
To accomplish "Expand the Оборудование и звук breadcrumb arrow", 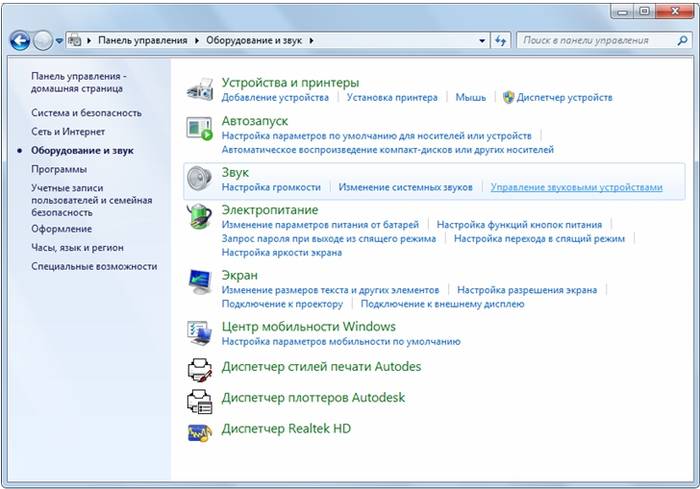I will point(312,41).
